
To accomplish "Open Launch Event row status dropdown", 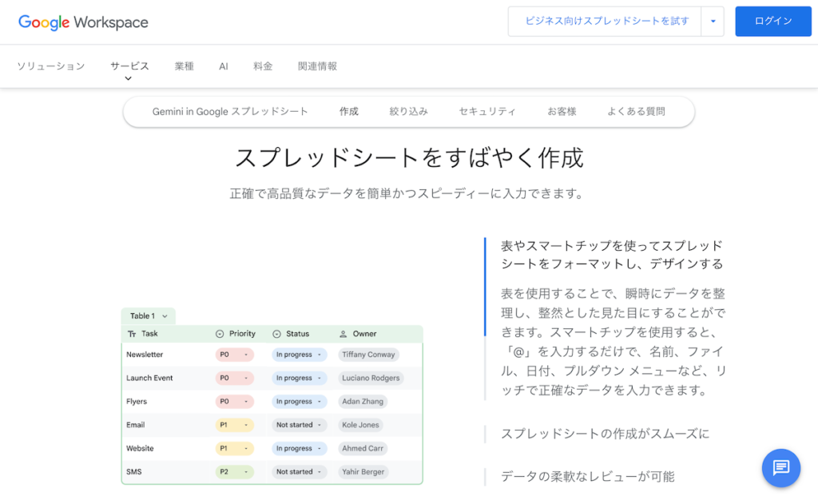I will (x=299, y=379).
